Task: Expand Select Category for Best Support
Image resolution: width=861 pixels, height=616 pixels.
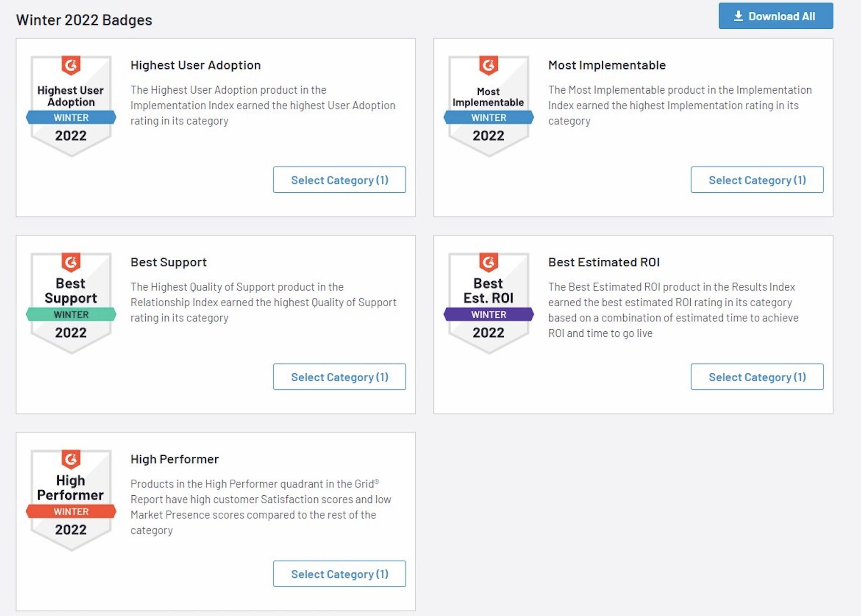Action: [339, 377]
